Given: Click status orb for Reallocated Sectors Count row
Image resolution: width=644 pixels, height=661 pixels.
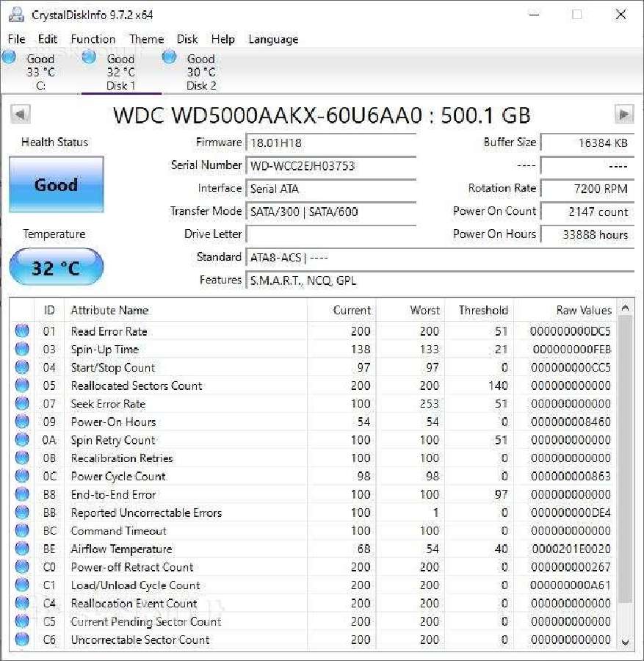Looking at the screenshot, I should pyautogui.click(x=22, y=385).
